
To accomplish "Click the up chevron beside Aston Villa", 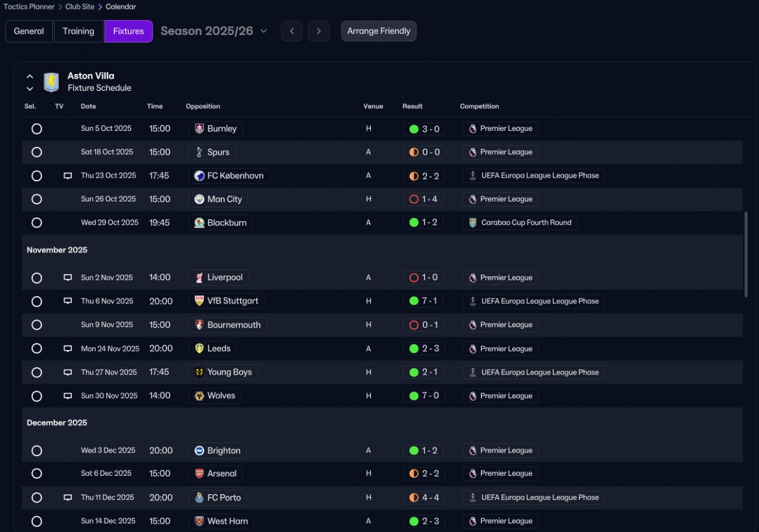I will [30, 76].
